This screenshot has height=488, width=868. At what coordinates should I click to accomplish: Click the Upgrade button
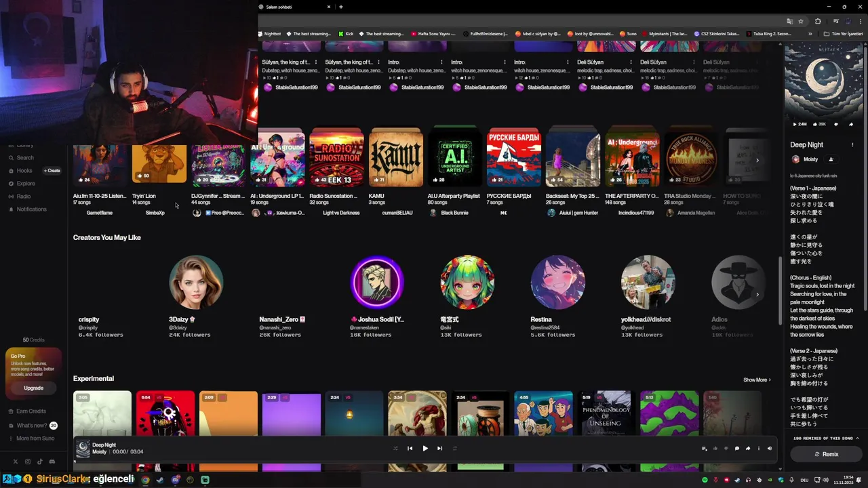(33, 388)
